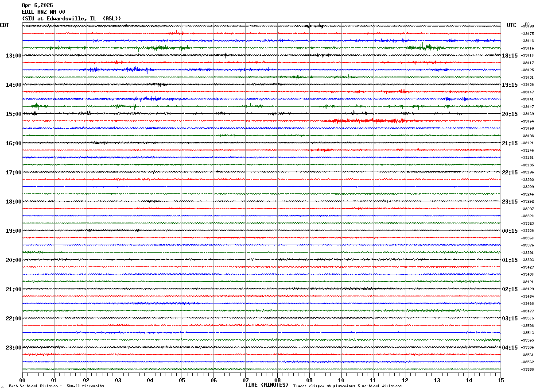Click the DC offset value "-33297"
Viewport: 536px width, 392px height.
[528, 209]
